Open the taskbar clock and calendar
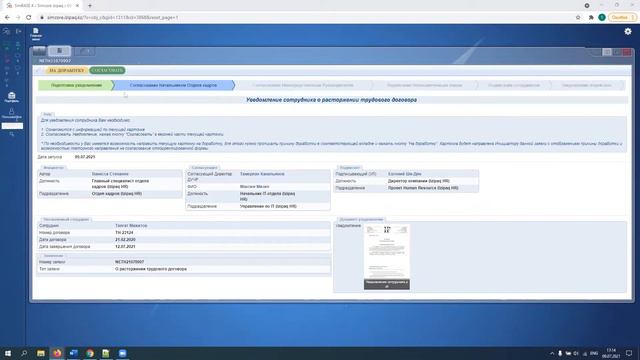Image resolution: width=640 pixels, height=360 pixels. pos(611,353)
